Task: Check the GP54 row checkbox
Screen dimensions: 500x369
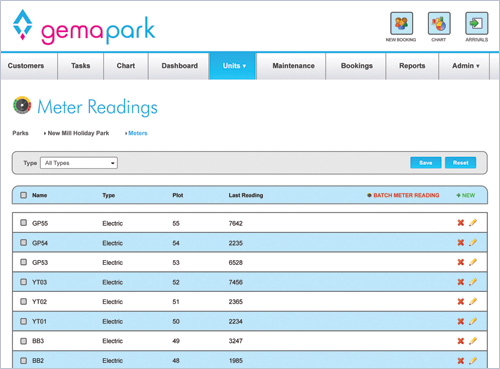Action: click(x=23, y=242)
